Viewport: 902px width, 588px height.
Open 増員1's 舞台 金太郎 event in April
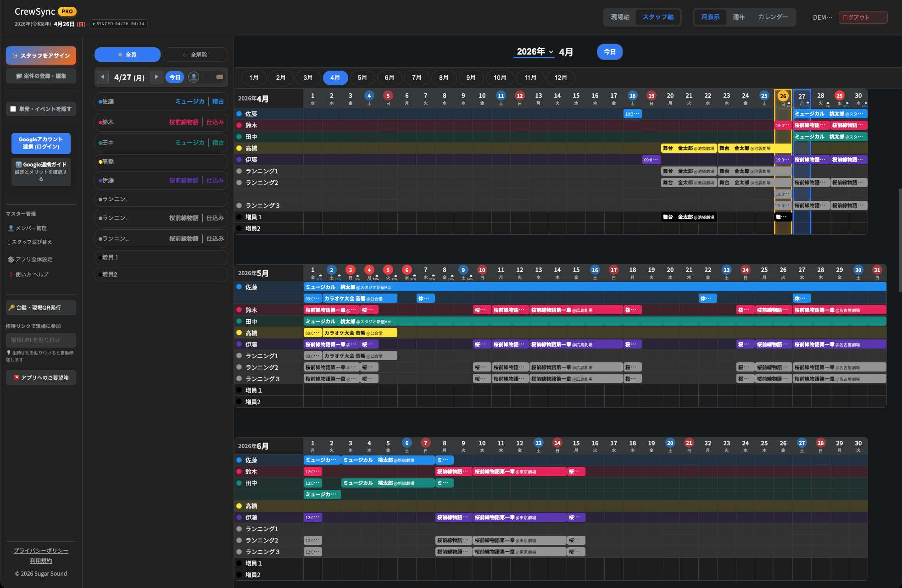[x=689, y=217]
